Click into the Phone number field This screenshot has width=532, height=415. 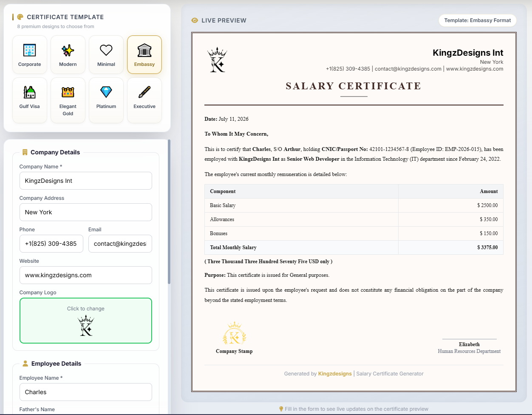51,244
